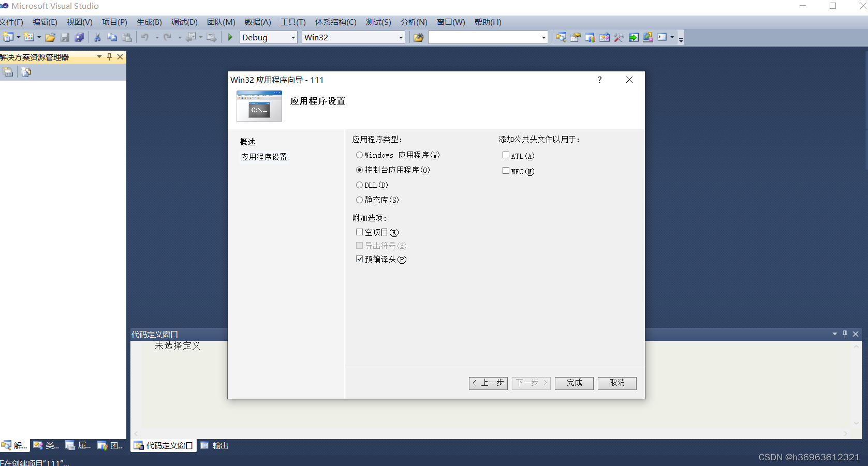Open the 文件(F) menu
868x466 pixels.
[11, 22]
